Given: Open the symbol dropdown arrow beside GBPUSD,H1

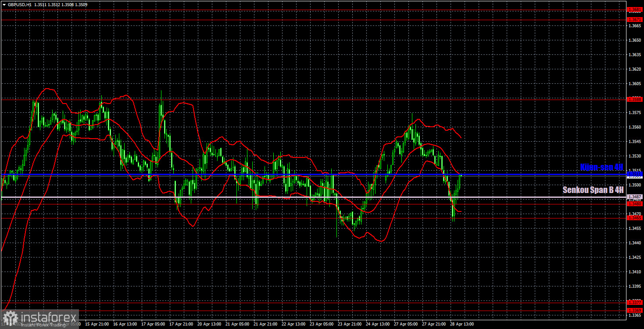Looking at the screenshot, I should pyautogui.click(x=5, y=4).
